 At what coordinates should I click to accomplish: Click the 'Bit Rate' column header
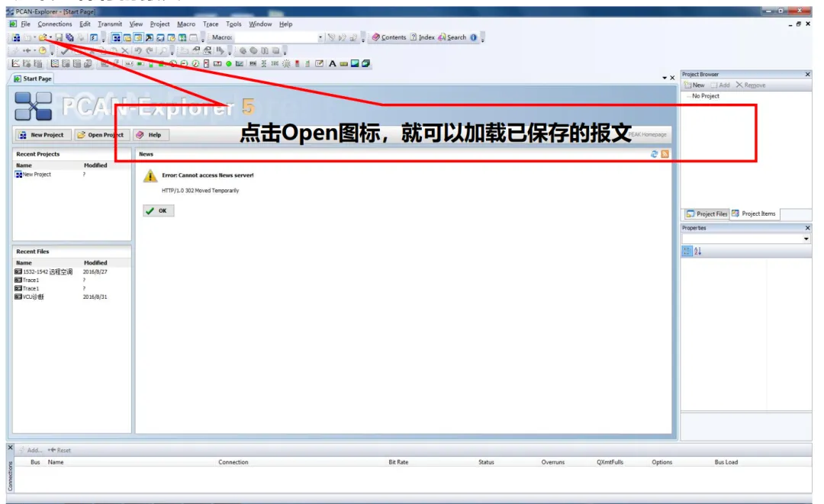click(x=398, y=462)
